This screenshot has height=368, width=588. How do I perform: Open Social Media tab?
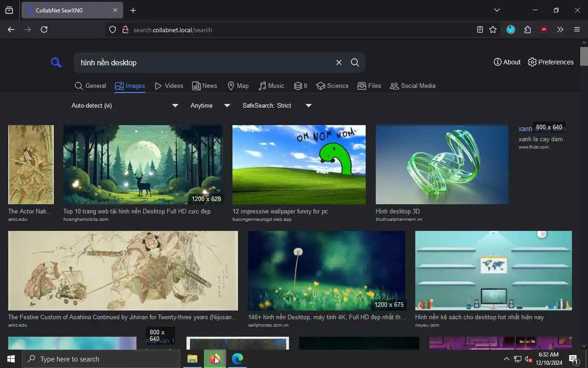pyautogui.click(x=413, y=86)
